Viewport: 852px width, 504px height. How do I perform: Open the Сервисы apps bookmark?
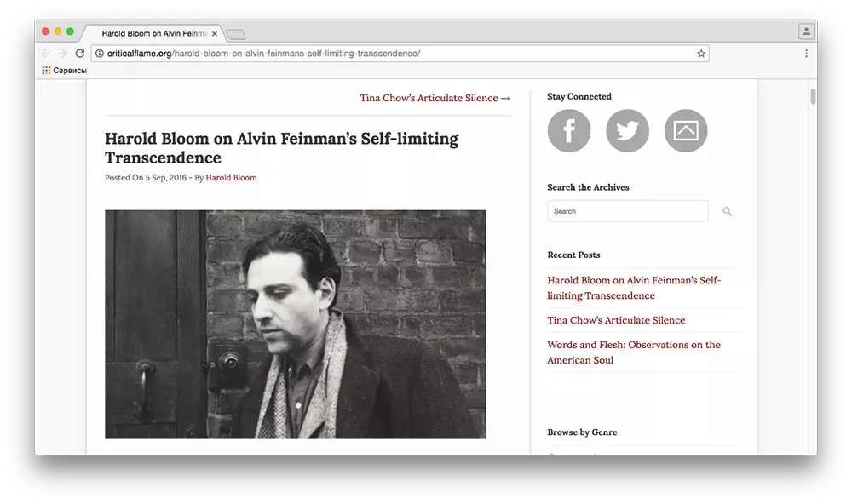pos(65,71)
